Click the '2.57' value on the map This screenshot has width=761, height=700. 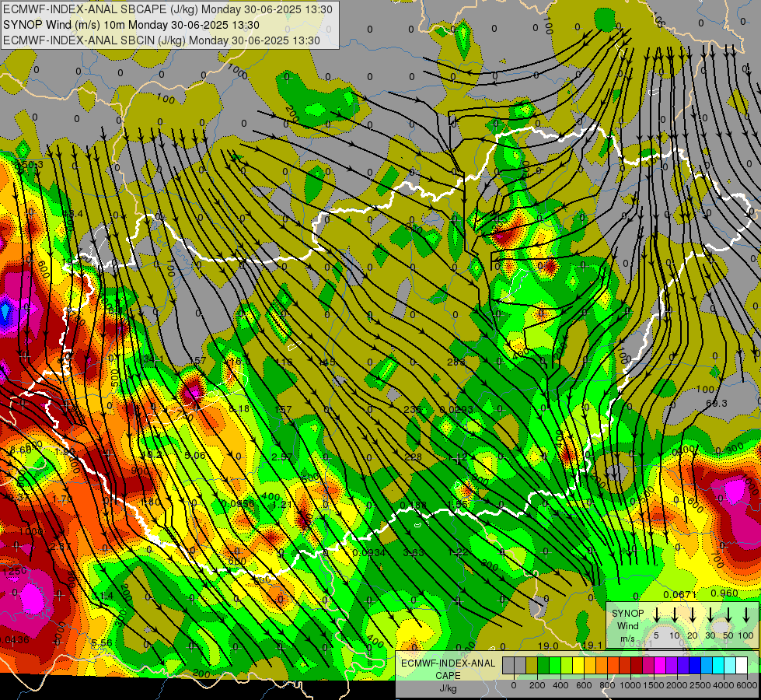[282, 457]
